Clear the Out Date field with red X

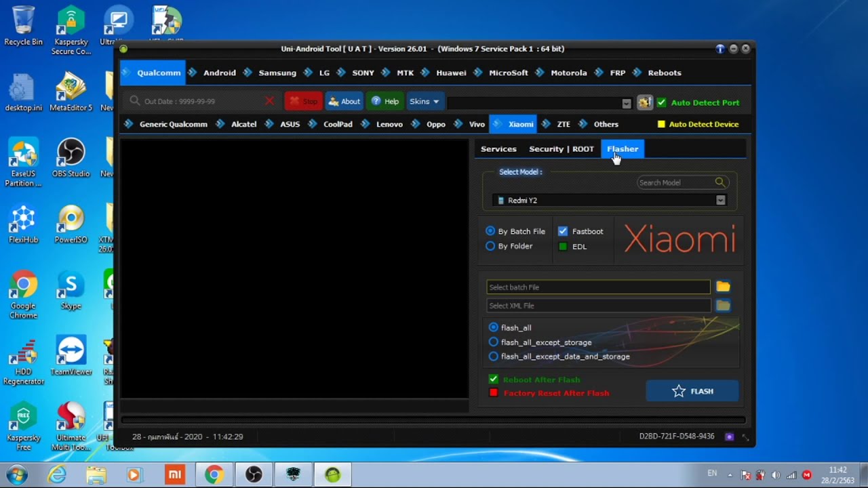pos(269,101)
